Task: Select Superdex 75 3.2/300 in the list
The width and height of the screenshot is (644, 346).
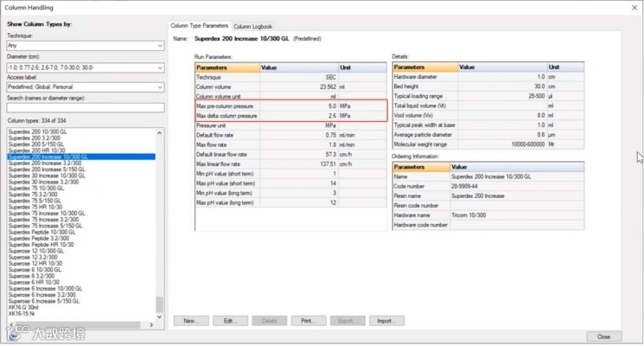Action: pyautogui.click(x=33, y=195)
